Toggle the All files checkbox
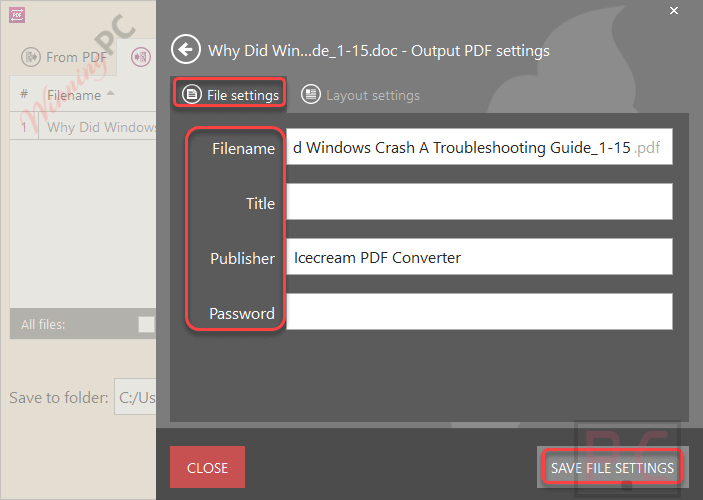 pyautogui.click(x=147, y=324)
